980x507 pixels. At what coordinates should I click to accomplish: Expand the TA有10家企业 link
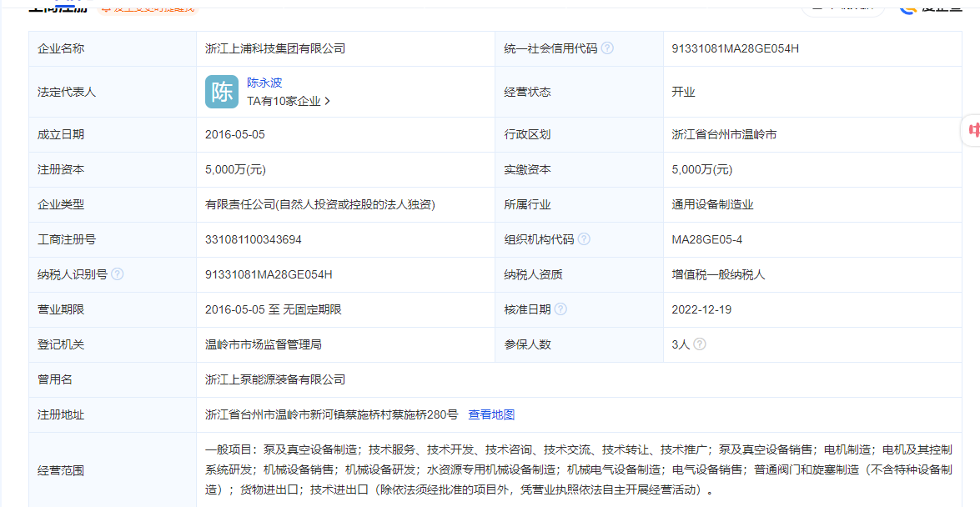[x=289, y=101]
